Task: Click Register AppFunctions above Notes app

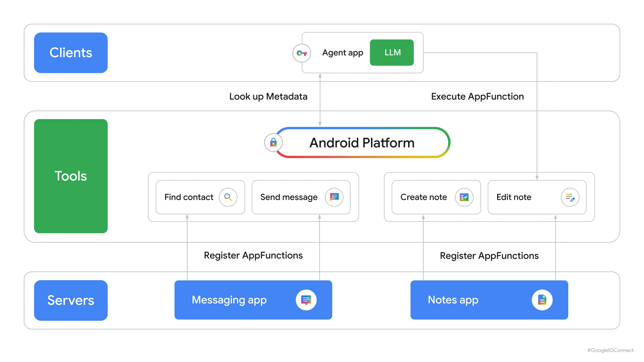Action: [x=489, y=256]
